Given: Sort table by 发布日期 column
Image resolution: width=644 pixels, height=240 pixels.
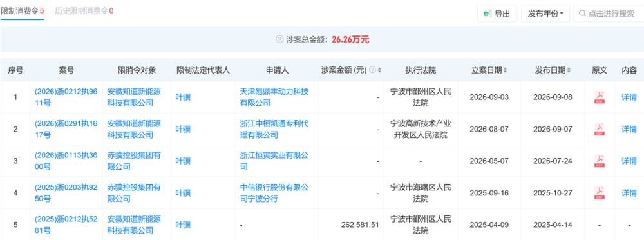Looking at the screenshot, I should tap(569, 70).
